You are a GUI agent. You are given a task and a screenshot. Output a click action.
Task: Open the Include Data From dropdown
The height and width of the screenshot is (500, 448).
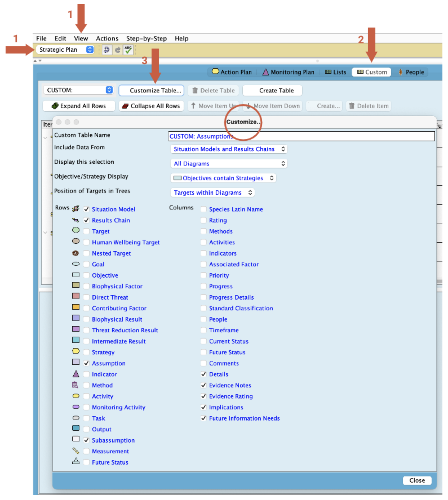(x=229, y=149)
